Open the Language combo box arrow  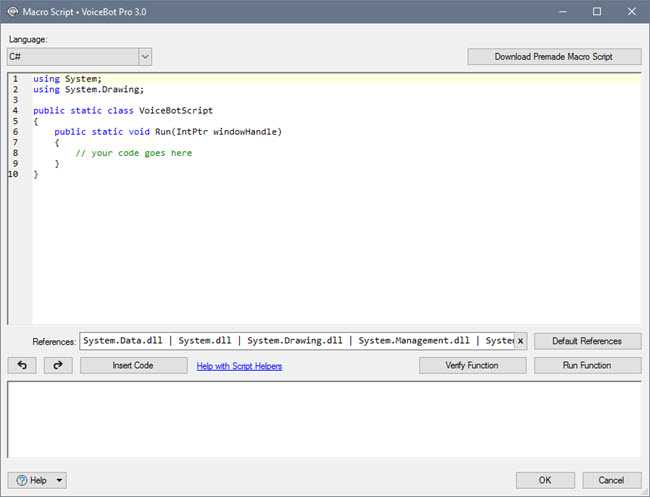(145, 56)
